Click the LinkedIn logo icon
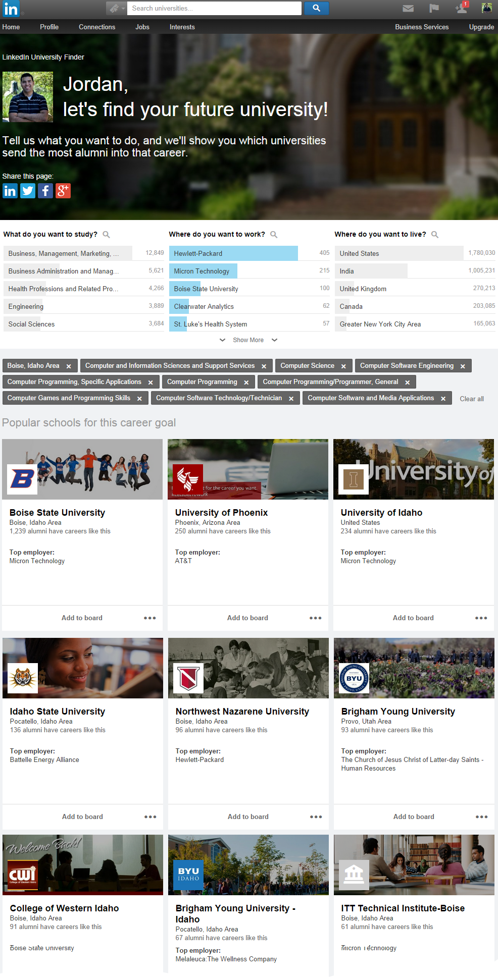 [10, 9]
